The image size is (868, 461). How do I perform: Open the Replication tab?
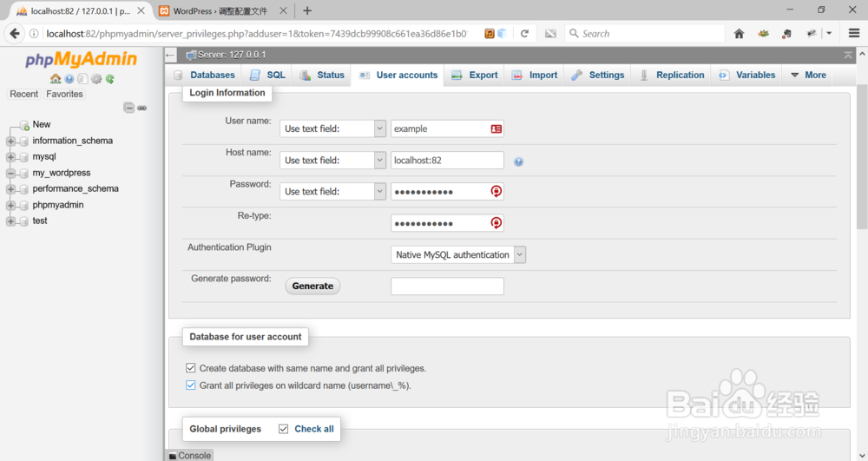coord(672,76)
